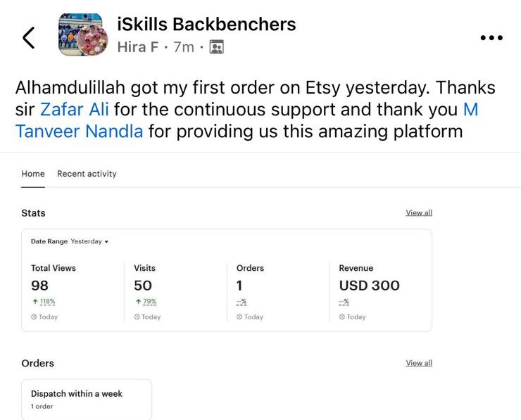Tap the group members audience icon
The height and width of the screenshot is (420, 521).
(217, 48)
